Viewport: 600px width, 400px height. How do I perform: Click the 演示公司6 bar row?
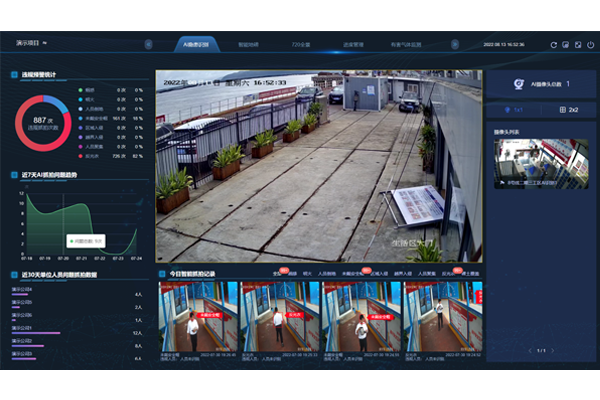coord(77,317)
